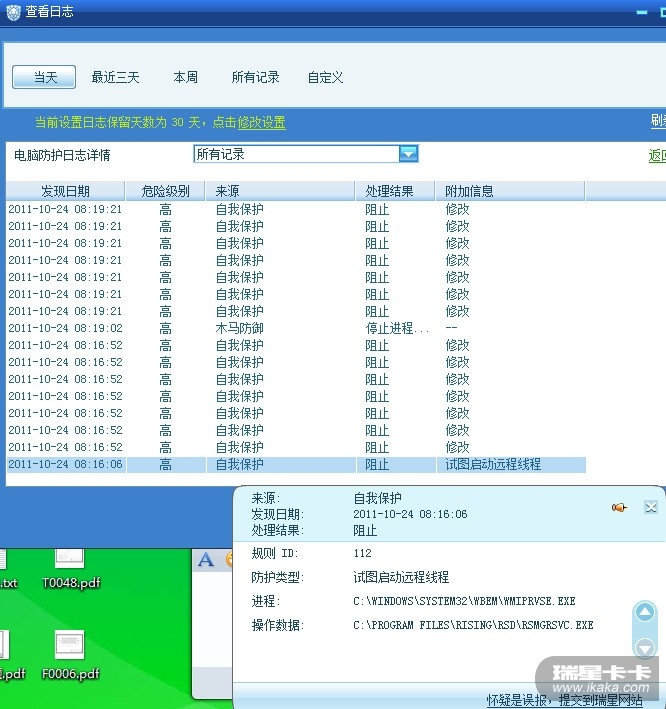Viewport: 666px width, 709px height.
Task: Click the 所有记录 combo box field
Action: [306, 154]
